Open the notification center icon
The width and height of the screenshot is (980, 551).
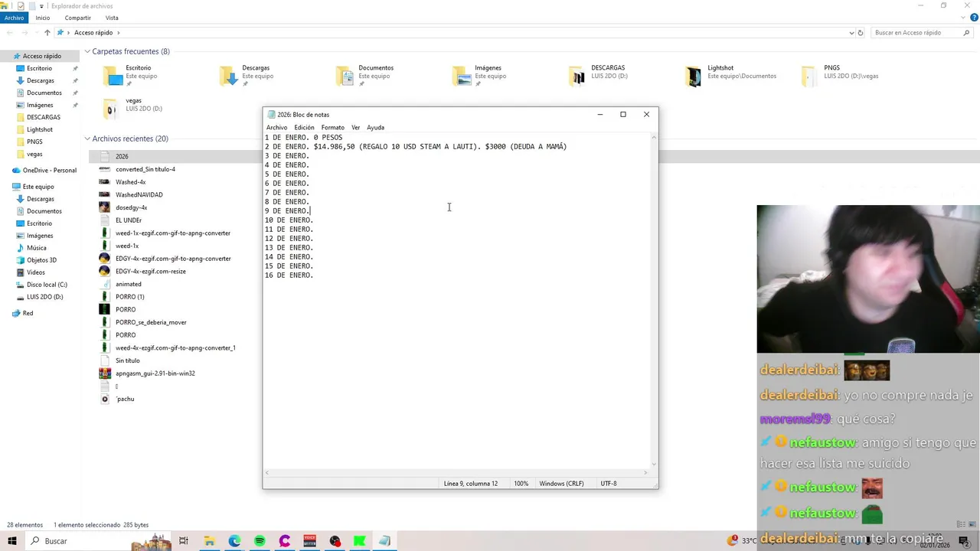tap(963, 541)
